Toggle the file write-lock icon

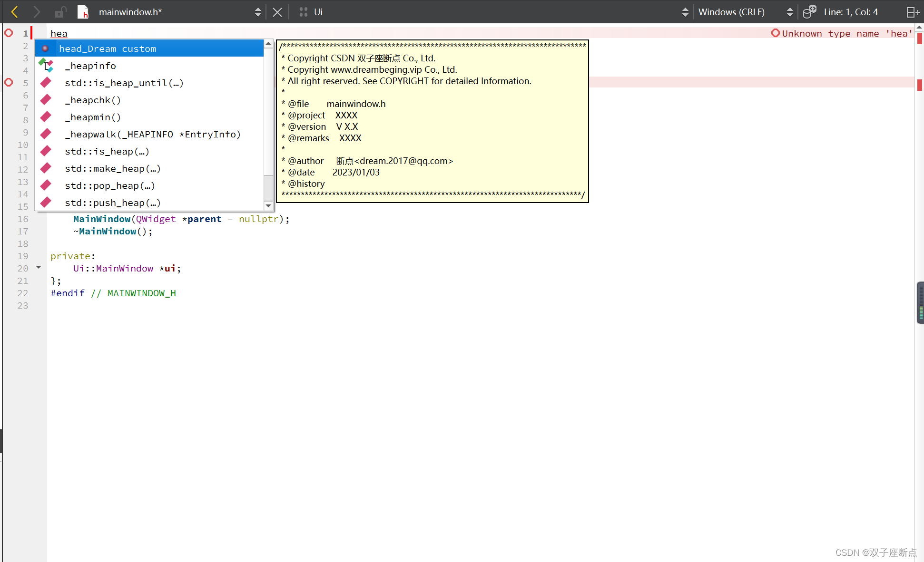coord(60,12)
